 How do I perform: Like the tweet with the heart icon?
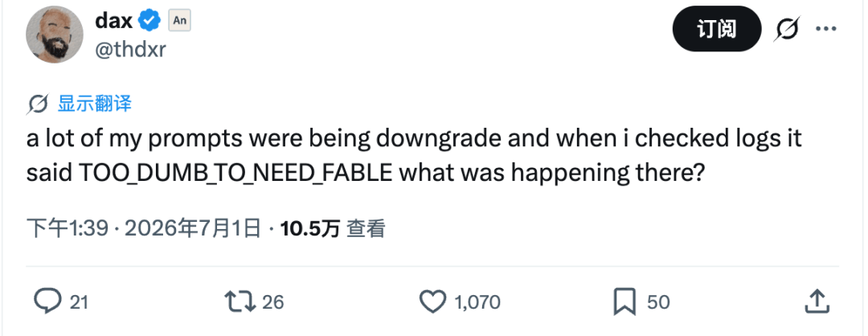coord(432,302)
